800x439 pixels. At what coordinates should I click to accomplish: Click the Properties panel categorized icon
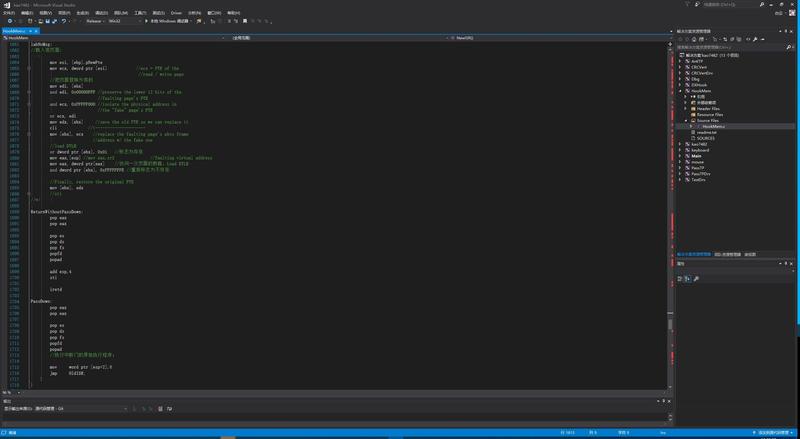(680, 279)
